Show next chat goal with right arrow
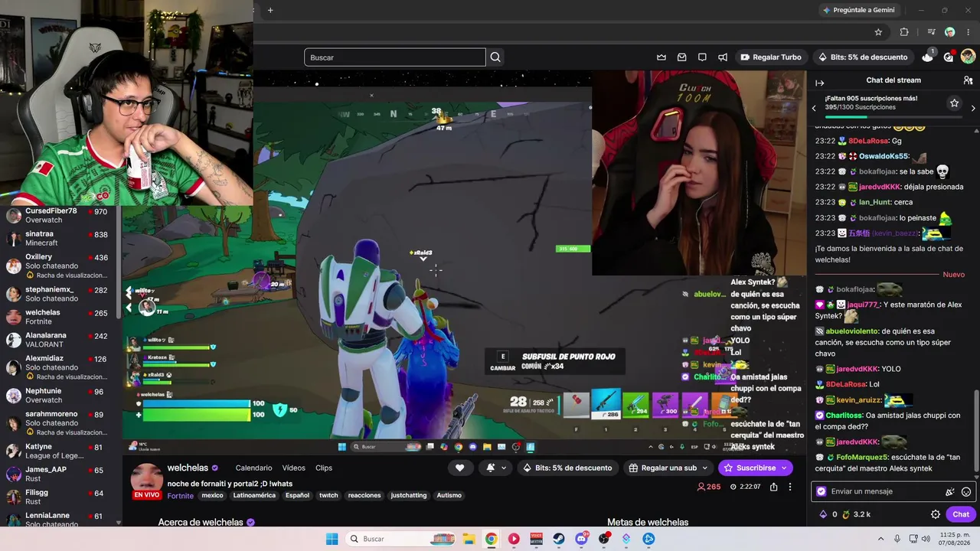980x551 pixels. click(x=973, y=108)
